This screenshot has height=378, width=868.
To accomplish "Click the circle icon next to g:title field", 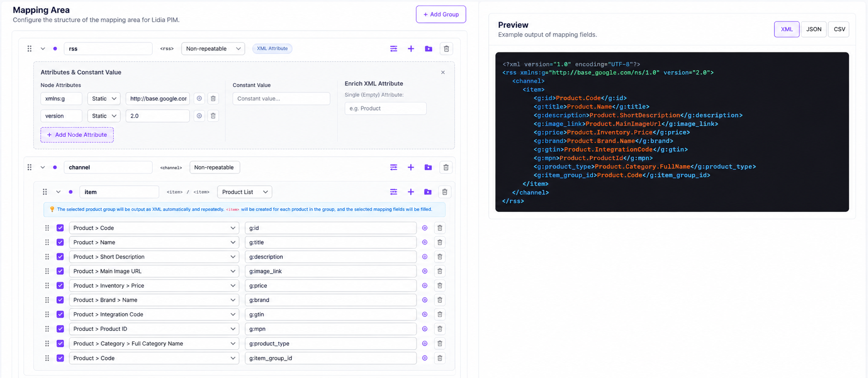I will coord(425,242).
